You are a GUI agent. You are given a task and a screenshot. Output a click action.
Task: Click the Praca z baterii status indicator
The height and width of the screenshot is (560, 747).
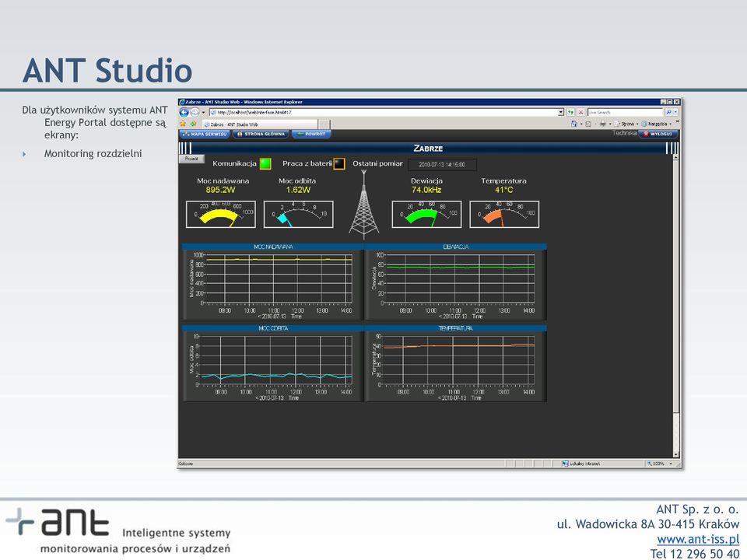[x=339, y=164]
